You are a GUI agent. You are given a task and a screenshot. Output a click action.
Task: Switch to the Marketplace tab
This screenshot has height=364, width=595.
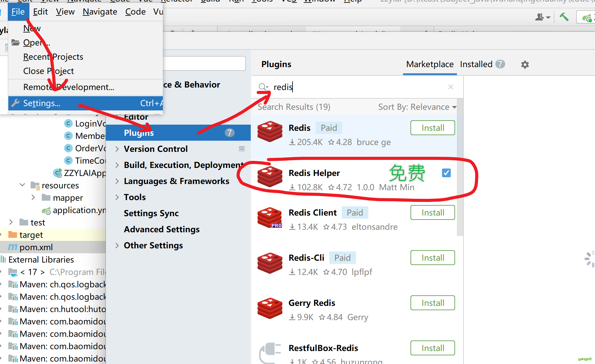(x=430, y=64)
